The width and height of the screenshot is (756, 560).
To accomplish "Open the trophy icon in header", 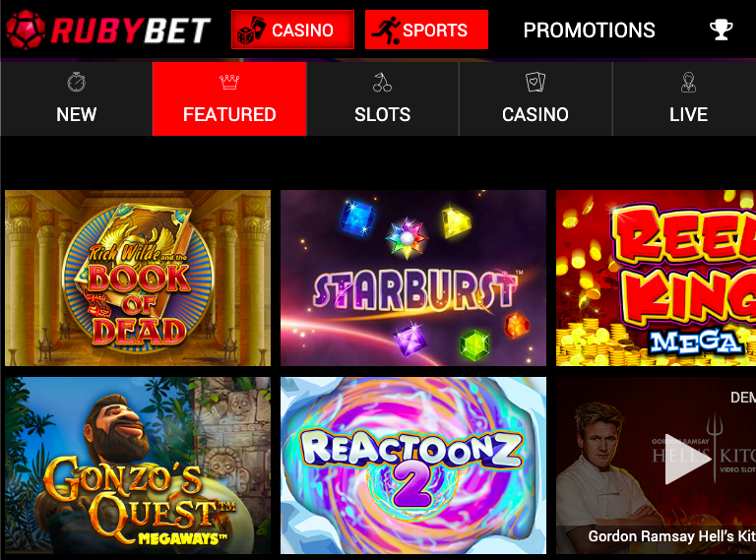I will coord(722,30).
